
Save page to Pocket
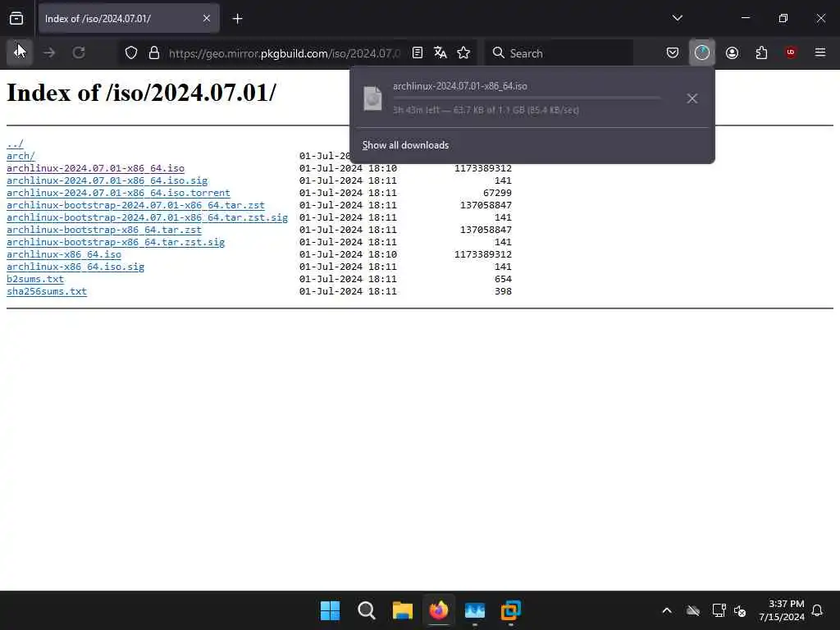pos(673,52)
